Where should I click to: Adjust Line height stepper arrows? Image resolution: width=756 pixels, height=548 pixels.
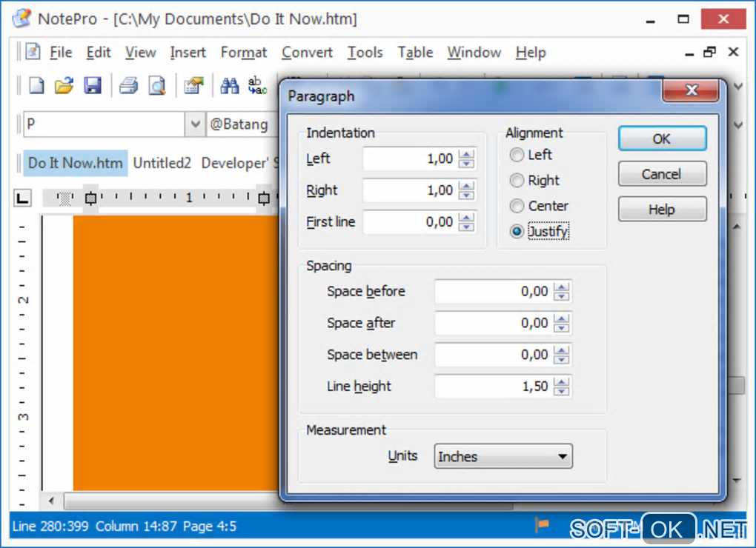[561, 387]
